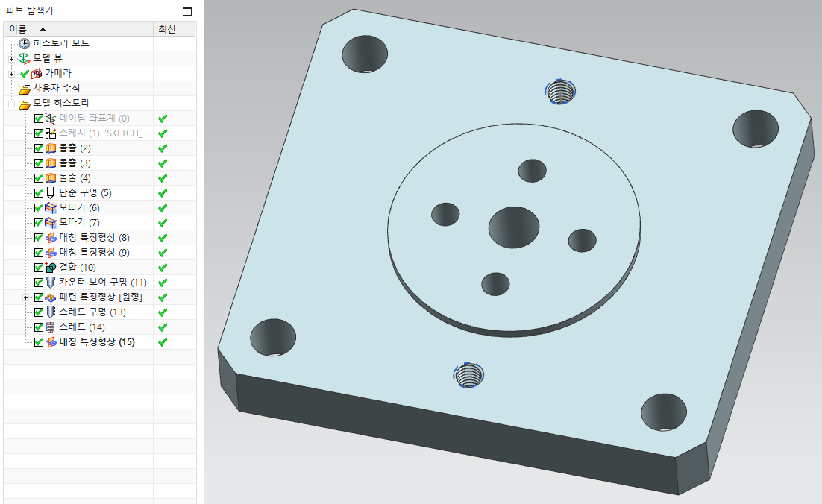Expand the 카메라 node
822x504 pixels.
pyautogui.click(x=11, y=74)
